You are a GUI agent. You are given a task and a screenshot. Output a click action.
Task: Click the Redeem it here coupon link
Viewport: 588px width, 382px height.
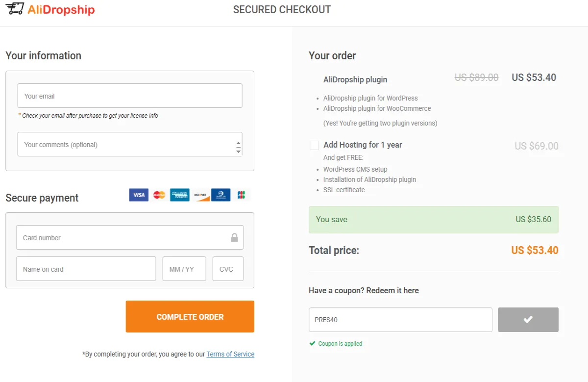coord(392,290)
